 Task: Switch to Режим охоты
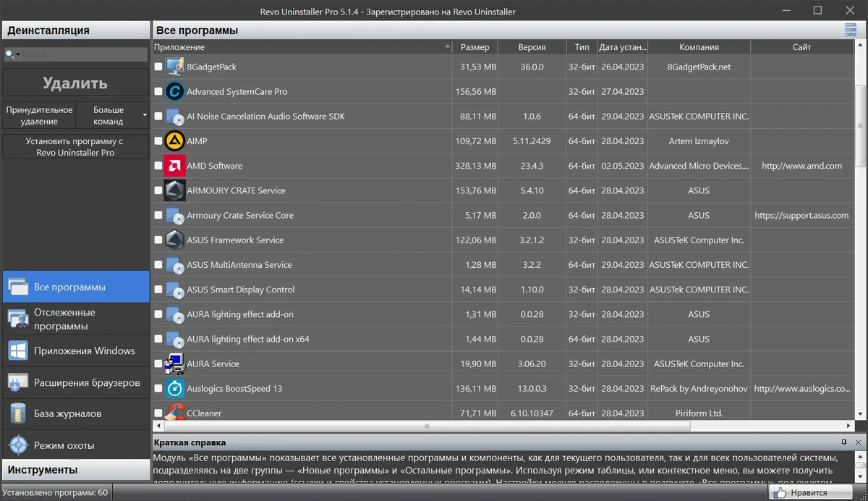76,445
